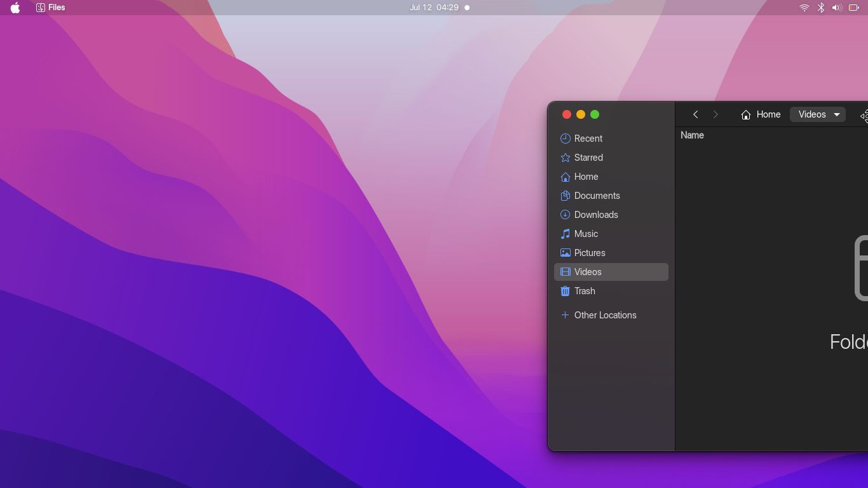
Task: Click the back navigation chevron
Action: pos(695,114)
